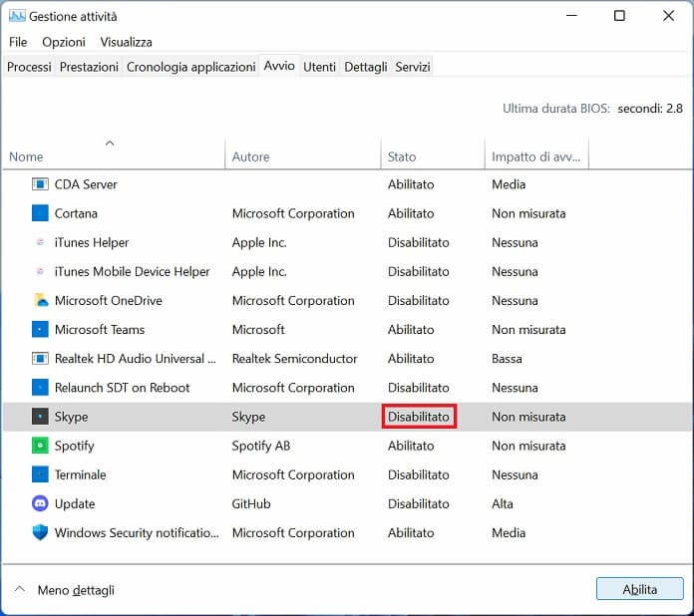
Task: Click the Realtek HD Audio icon
Action: 40,359
